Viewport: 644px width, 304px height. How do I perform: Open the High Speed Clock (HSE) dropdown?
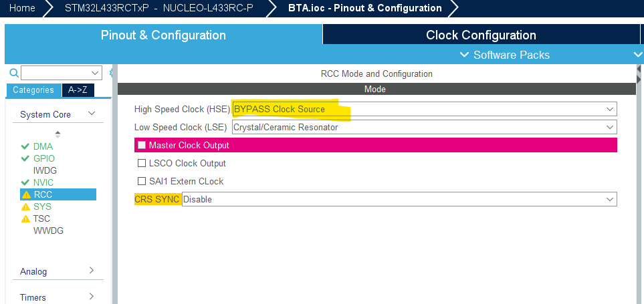click(x=424, y=109)
